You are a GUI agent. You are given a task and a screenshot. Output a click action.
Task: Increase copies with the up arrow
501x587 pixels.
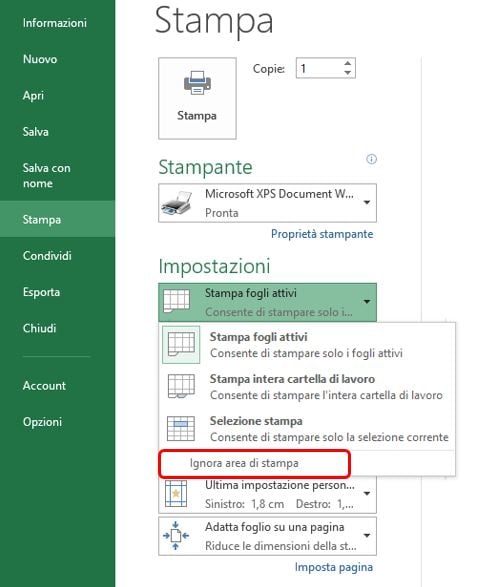pyautogui.click(x=348, y=63)
